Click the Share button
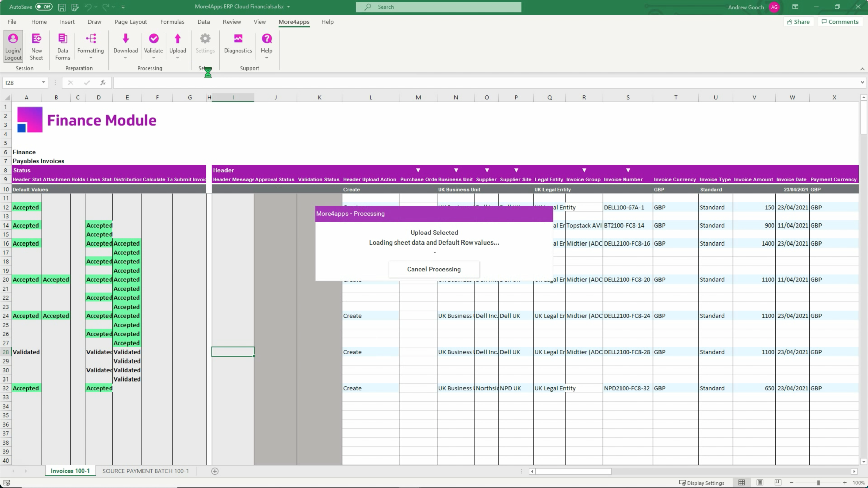The height and width of the screenshot is (488, 868). tap(798, 21)
